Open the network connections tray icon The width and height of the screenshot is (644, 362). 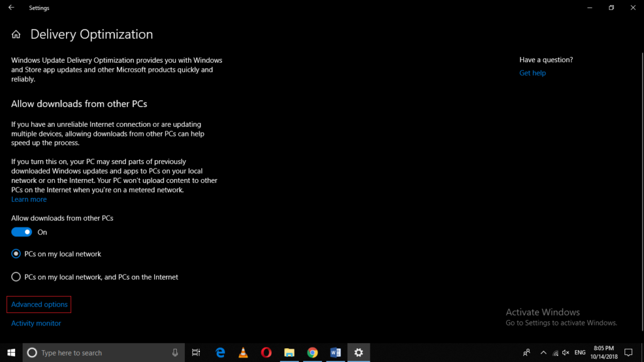point(555,353)
